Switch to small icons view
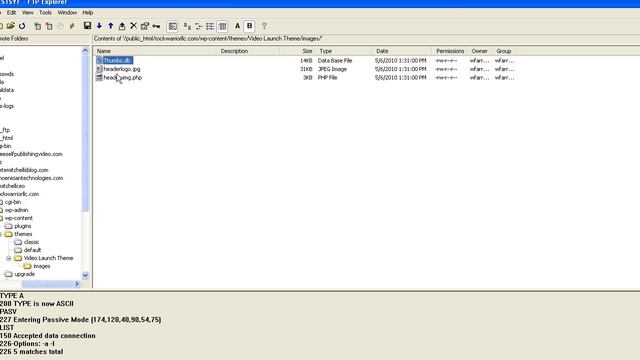Screen dimensions: 640x360 (x=187, y=27)
